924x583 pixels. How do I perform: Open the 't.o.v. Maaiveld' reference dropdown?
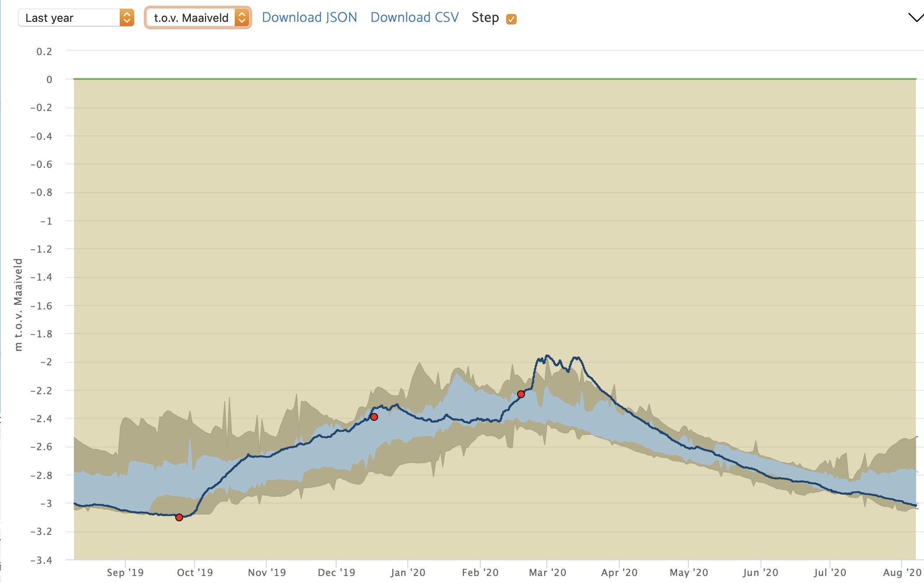tap(191, 18)
